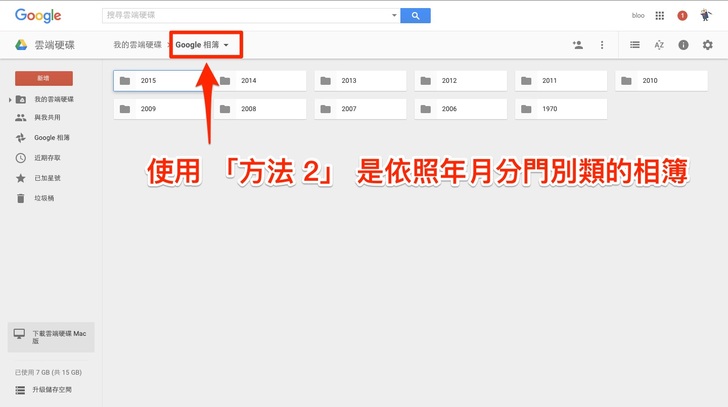
Task: Click the bloo account name
Action: click(x=638, y=15)
